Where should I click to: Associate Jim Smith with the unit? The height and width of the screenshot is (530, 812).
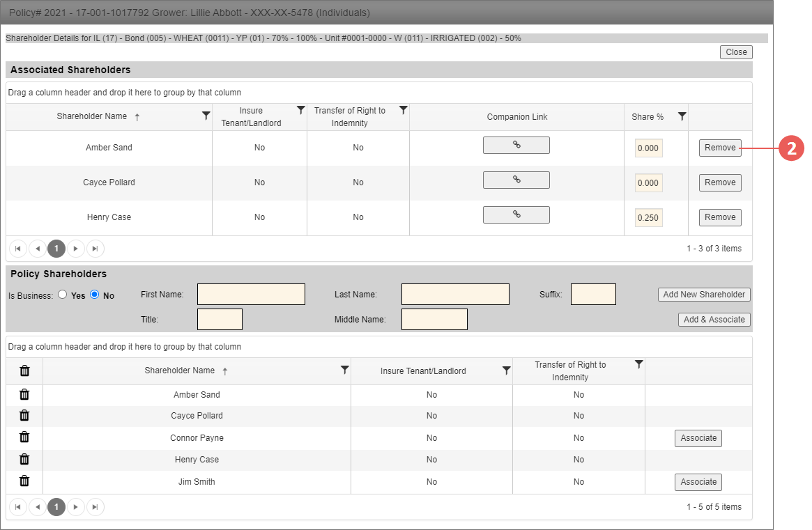pyautogui.click(x=698, y=482)
